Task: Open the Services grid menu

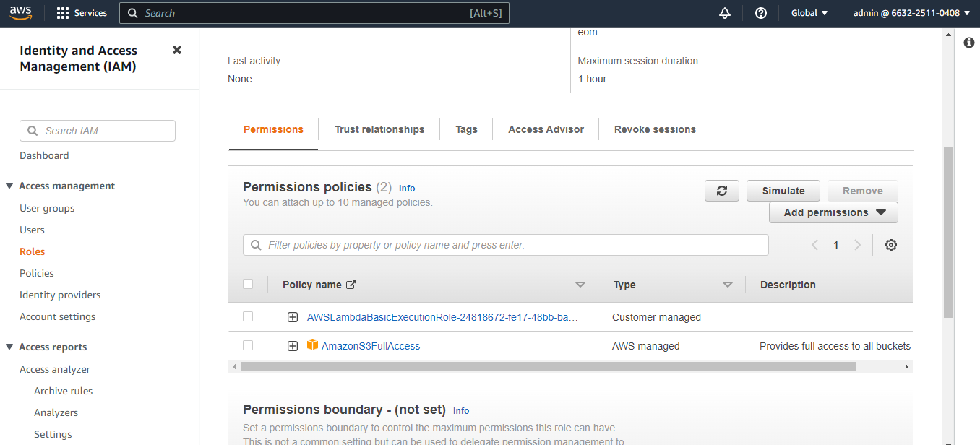Action: point(81,13)
